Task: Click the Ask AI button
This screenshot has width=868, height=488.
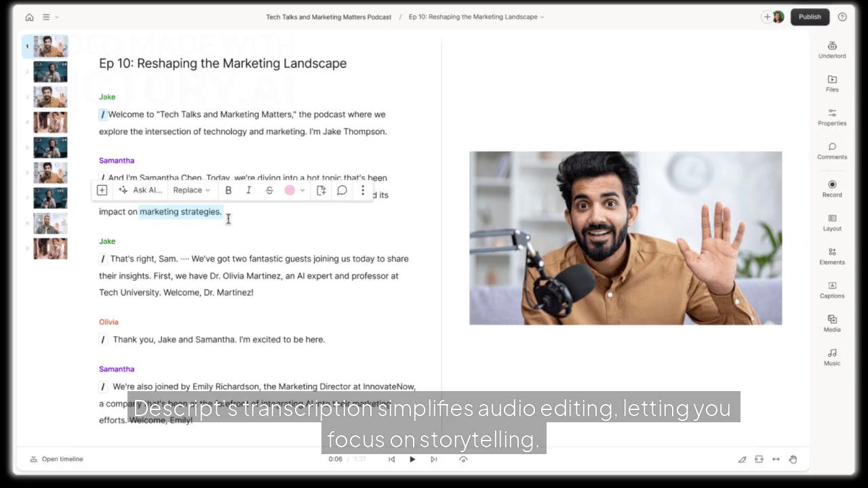Action: [140, 190]
